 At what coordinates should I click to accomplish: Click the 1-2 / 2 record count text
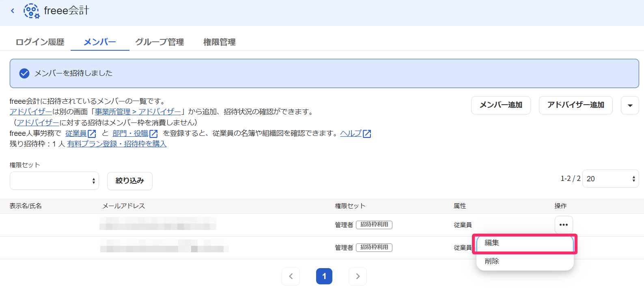570,178
